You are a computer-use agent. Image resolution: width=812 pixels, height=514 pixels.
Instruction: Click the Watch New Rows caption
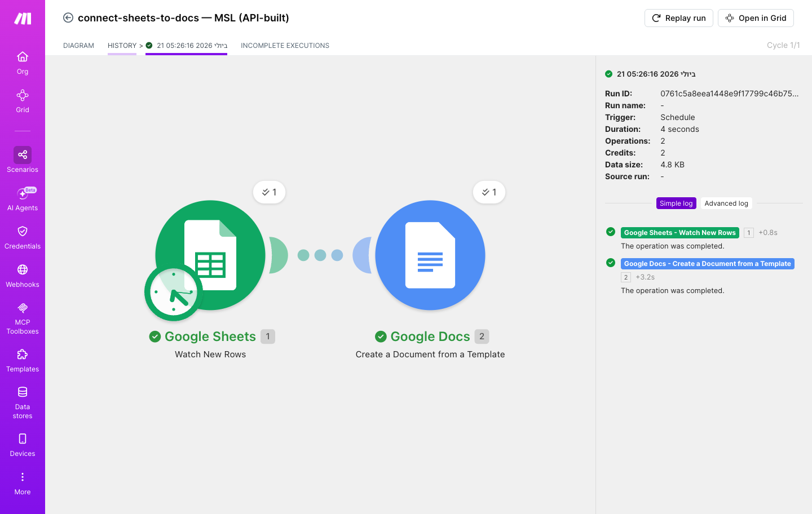pyautogui.click(x=210, y=355)
